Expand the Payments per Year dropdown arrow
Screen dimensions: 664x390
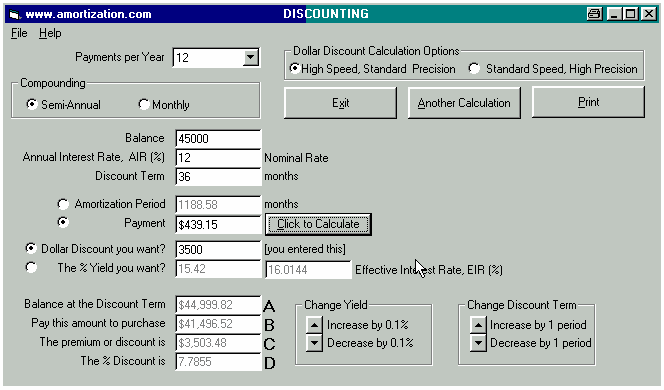pyautogui.click(x=251, y=57)
